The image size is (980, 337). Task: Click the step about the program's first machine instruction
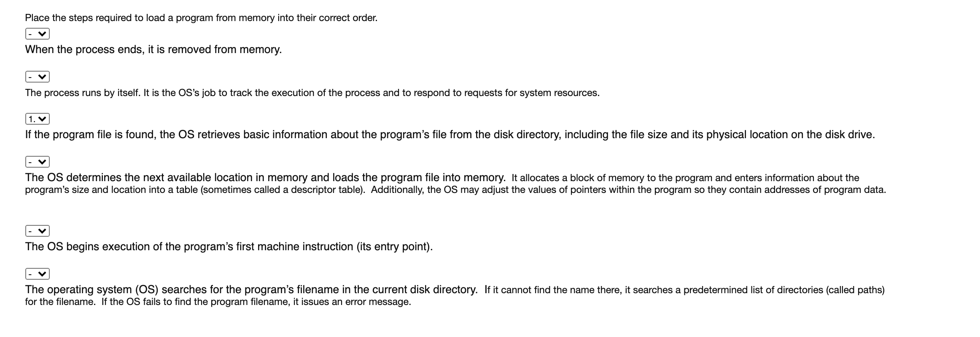pyautogui.click(x=230, y=246)
